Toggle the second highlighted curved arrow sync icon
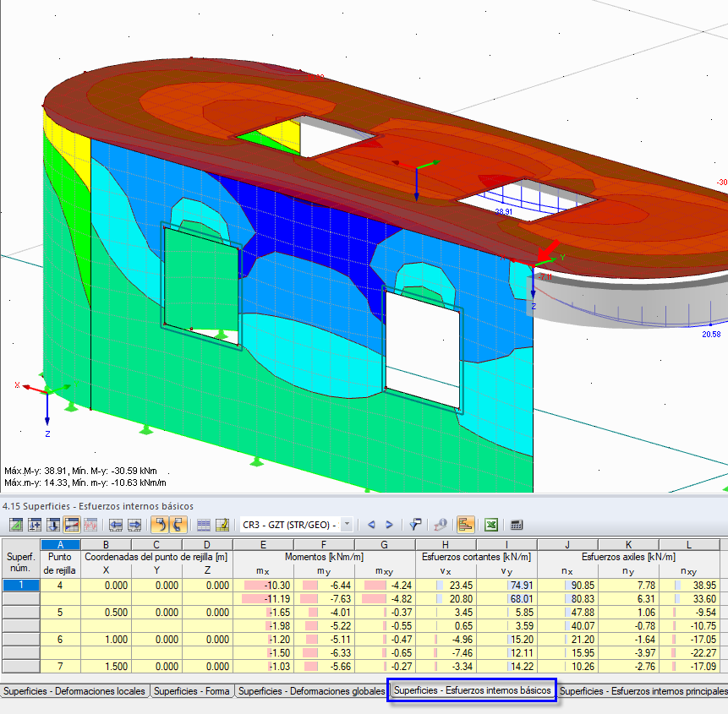 coord(178,525)
